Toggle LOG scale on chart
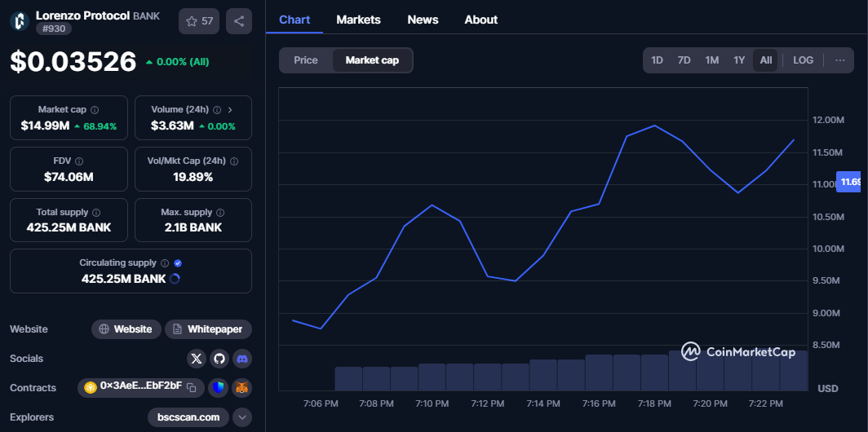Viewport: 868px width, 432px height. click(x=804, y=60)
